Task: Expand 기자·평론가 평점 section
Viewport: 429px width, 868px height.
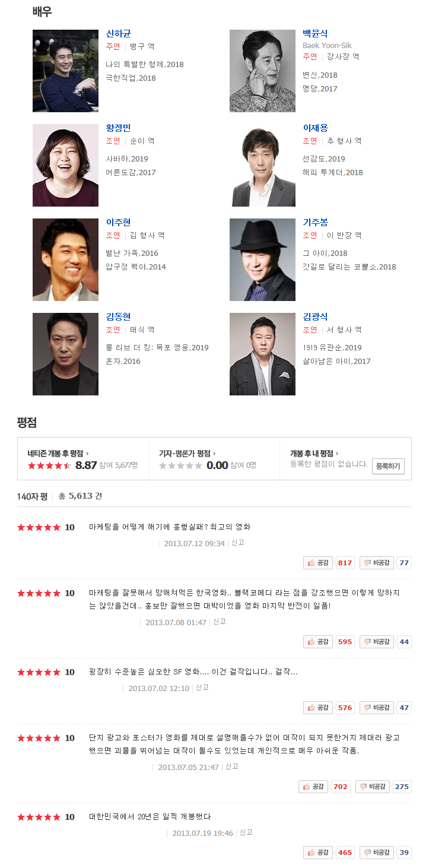Action: point(188,453)
